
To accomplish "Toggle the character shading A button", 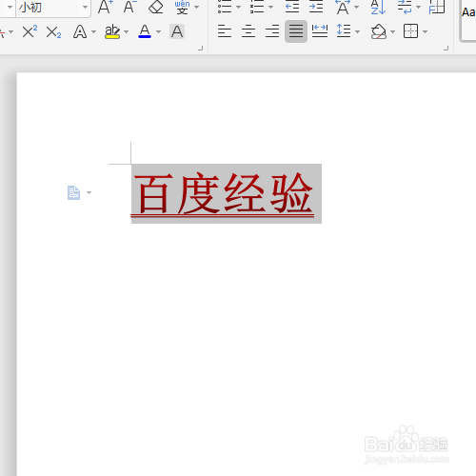I will click(x=177, y=31).
